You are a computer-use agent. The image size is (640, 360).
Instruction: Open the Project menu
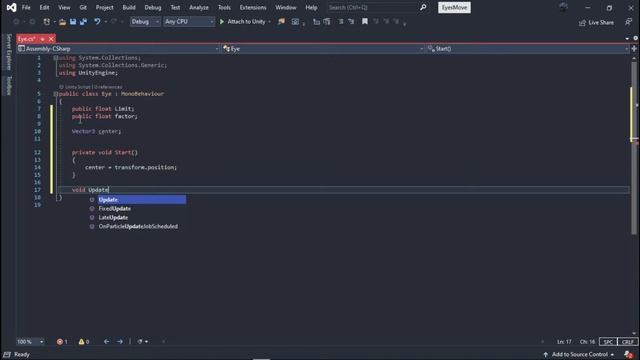104,7
